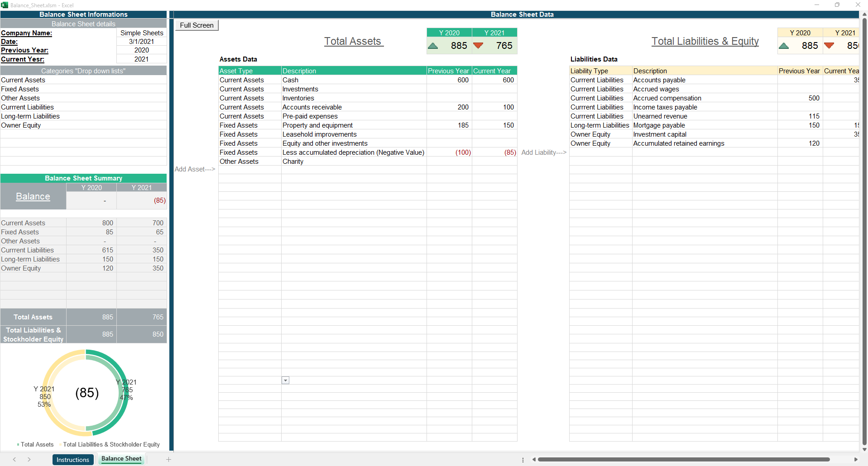Click red down arrow beside Total Assets 765
Image resolution: width=868 pixels, height=466 pixels.
pyautogui.click(x=478, y=46)
